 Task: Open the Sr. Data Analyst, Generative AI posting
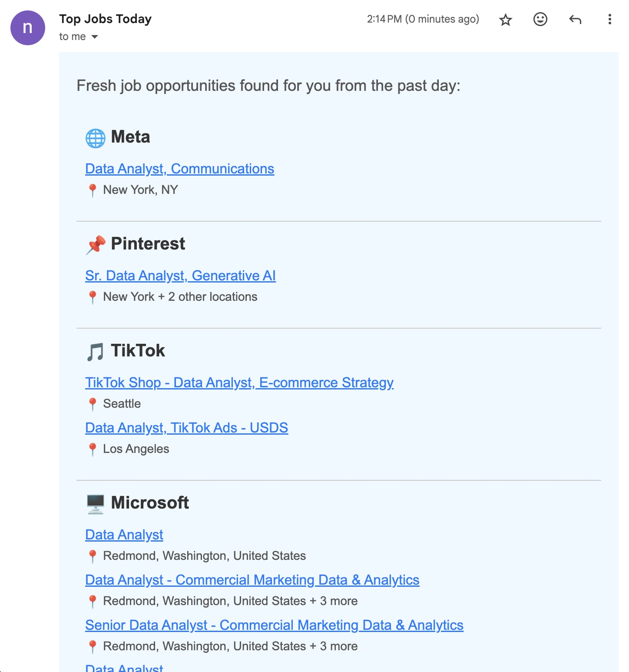coord(181,276)
